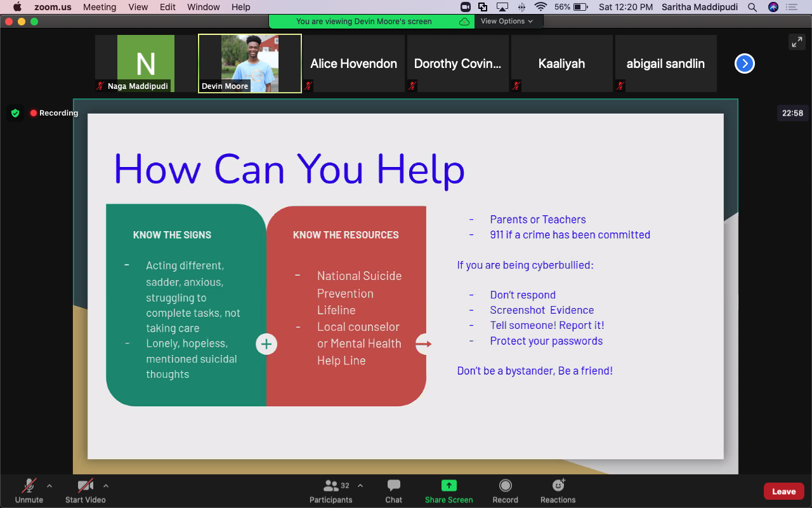Click the Saritha Maddipudi user name menu

tap(701, 7)
